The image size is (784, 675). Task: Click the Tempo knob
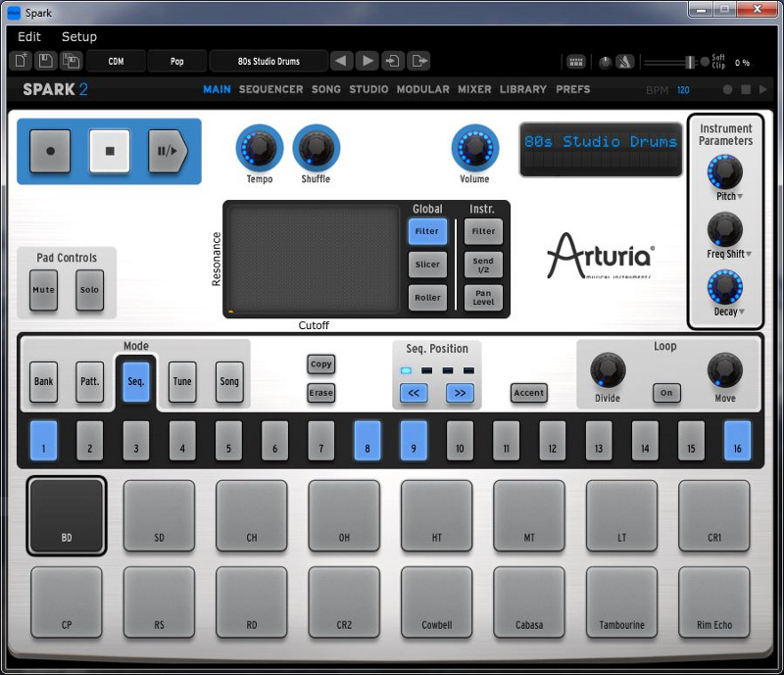[x=259, y=148]
